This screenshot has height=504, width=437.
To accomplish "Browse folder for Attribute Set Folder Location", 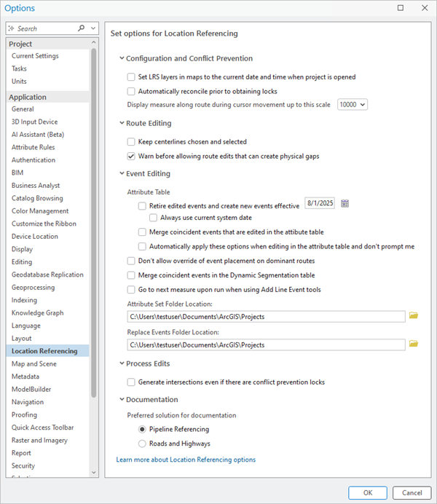I will (414, 315).
